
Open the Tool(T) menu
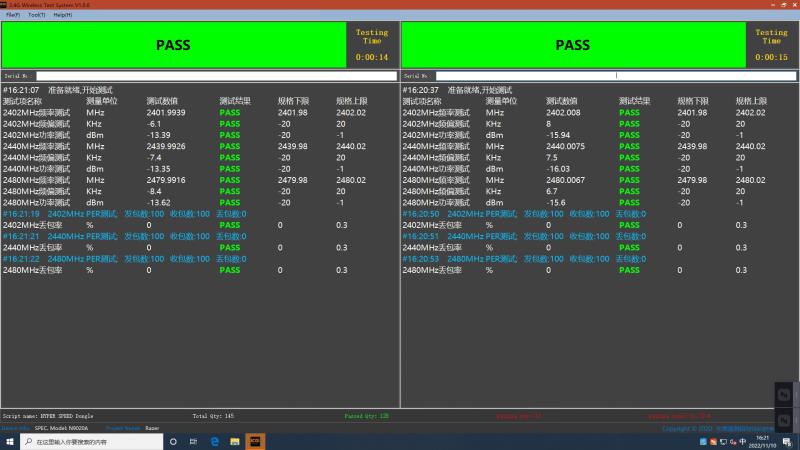pos(37,15)
